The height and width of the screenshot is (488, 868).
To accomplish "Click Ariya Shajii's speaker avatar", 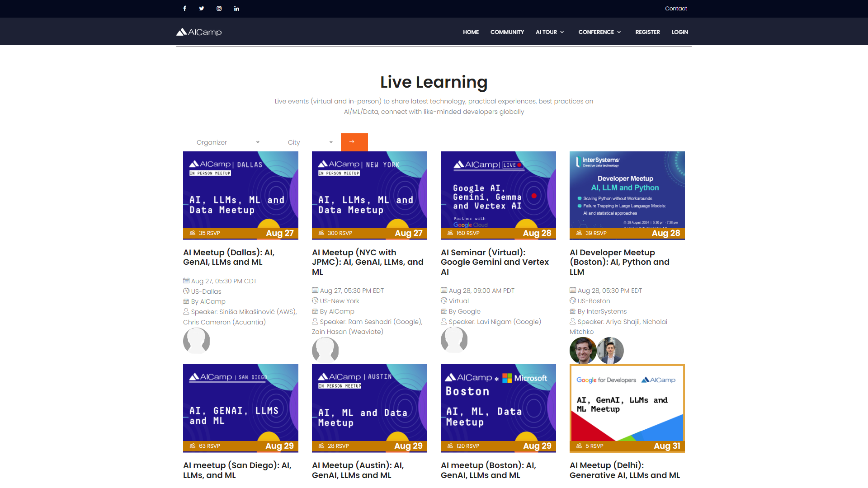I will pos(582,351).
